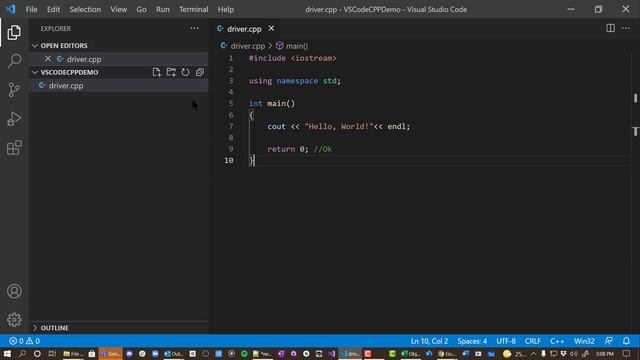
Task: Select driver.cpp in VSCODECPPDEMO folder
Action: (x=119, y=86)
